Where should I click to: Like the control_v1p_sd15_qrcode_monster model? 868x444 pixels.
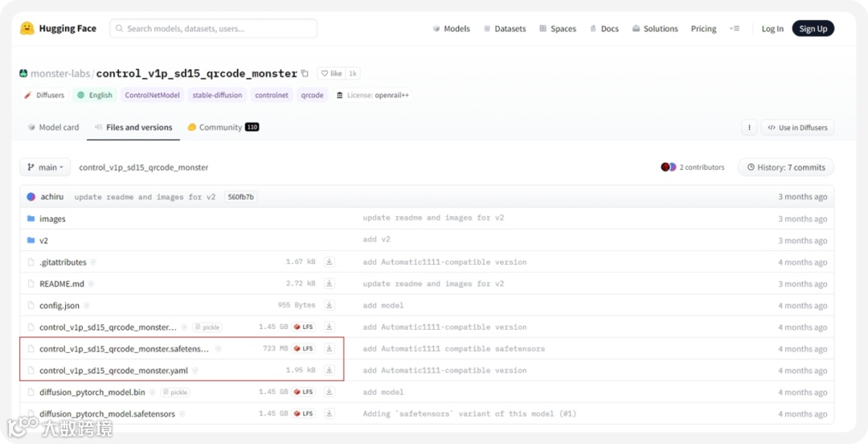point(331,73)
